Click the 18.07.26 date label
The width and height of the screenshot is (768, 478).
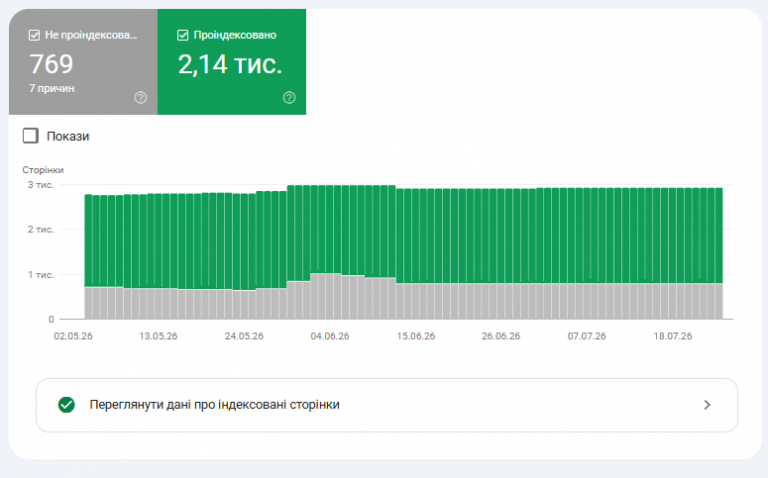(x=672, y=336)
